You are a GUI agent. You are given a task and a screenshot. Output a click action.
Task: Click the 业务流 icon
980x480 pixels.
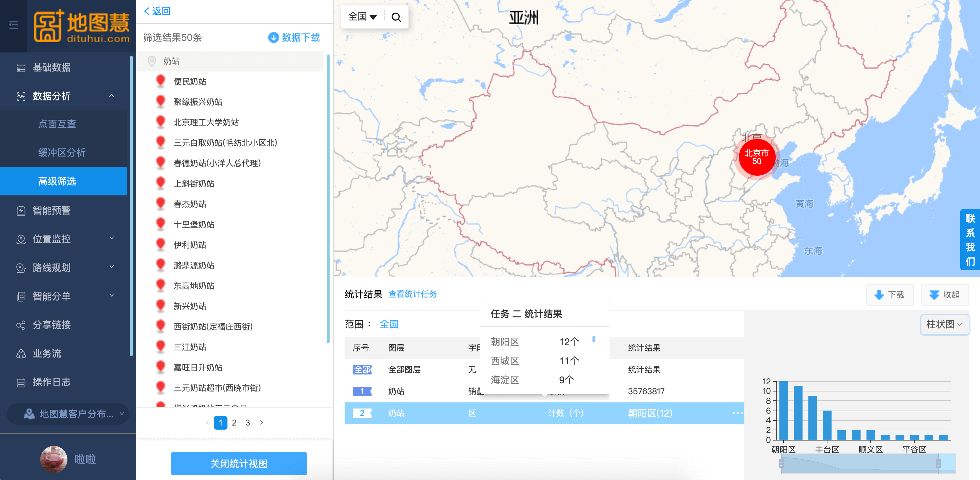click(x=21, y=354)
